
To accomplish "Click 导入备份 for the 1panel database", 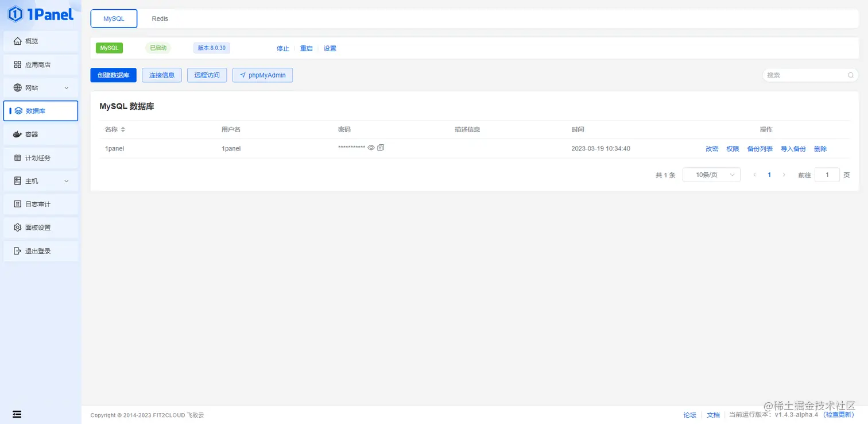I will coord(793,149).
